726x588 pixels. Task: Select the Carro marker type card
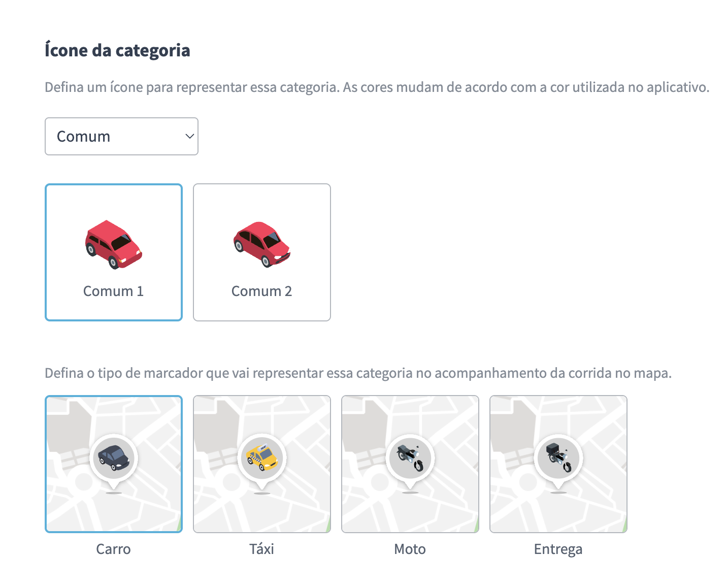(114, 464)
